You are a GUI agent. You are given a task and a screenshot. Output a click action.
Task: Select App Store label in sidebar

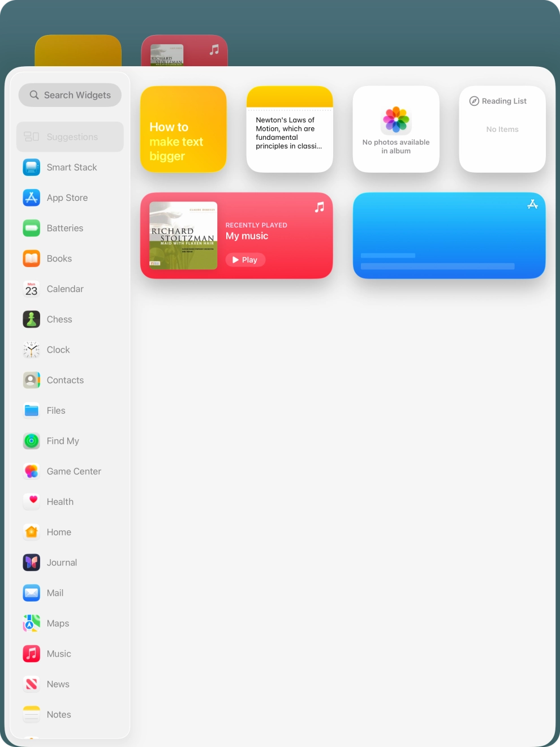[x=67, y=198]
